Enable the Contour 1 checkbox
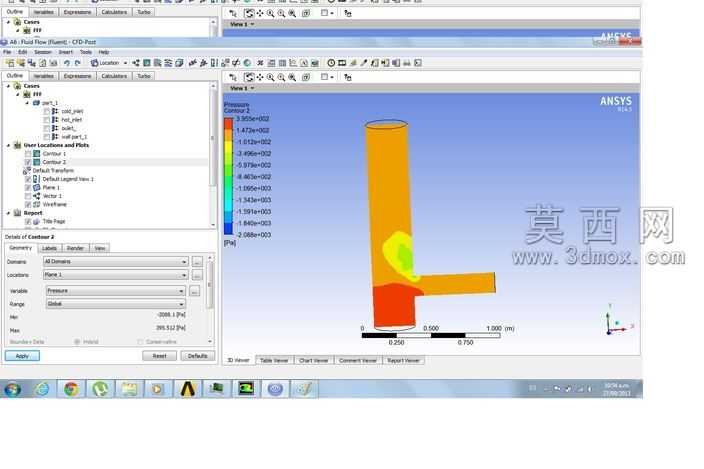704x469 pixels. click(x=28, y=154)
